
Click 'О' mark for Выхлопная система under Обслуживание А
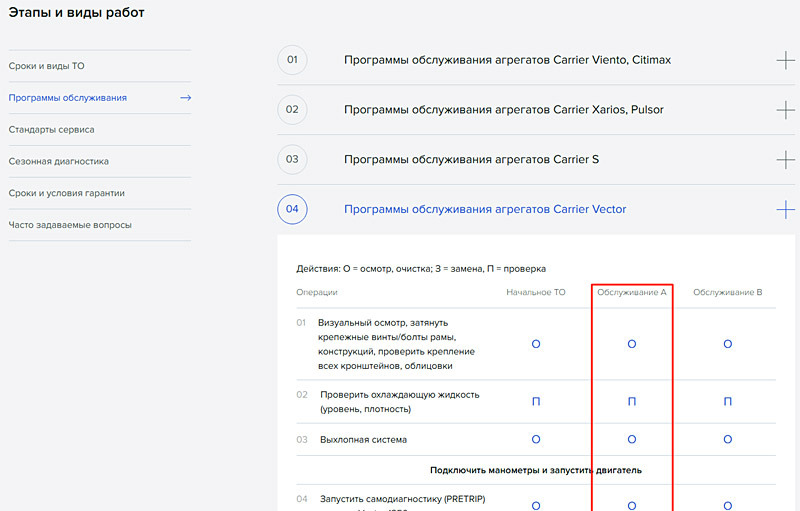pos(632,440)
